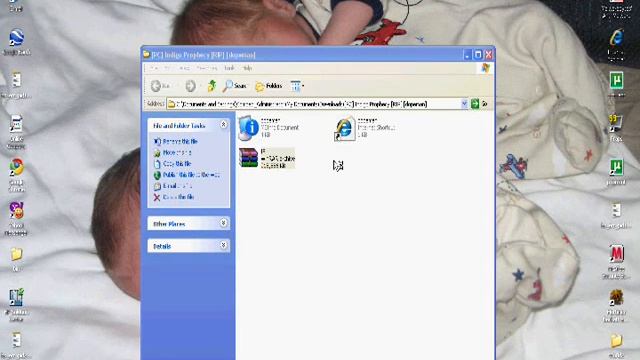Open the Views dropdown in toolbar

tap(297, 86)
